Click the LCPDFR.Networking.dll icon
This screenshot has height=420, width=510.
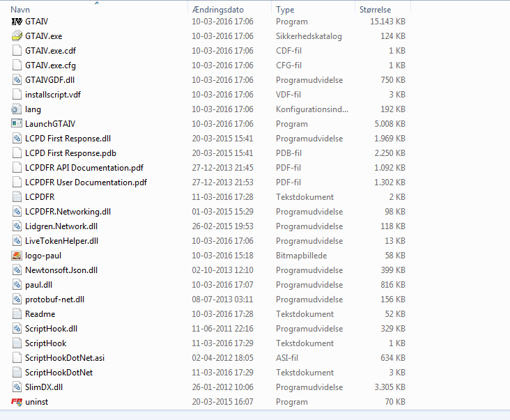(17, 212)
